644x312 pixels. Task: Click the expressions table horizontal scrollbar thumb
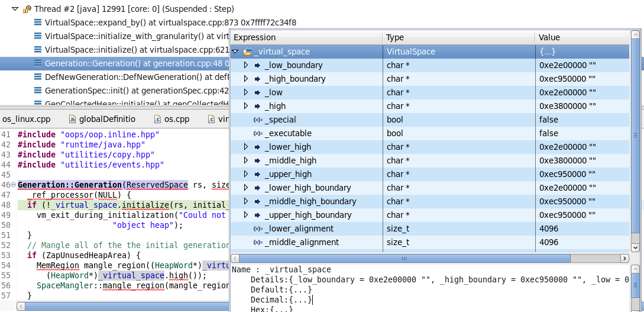tap(404, 259)
